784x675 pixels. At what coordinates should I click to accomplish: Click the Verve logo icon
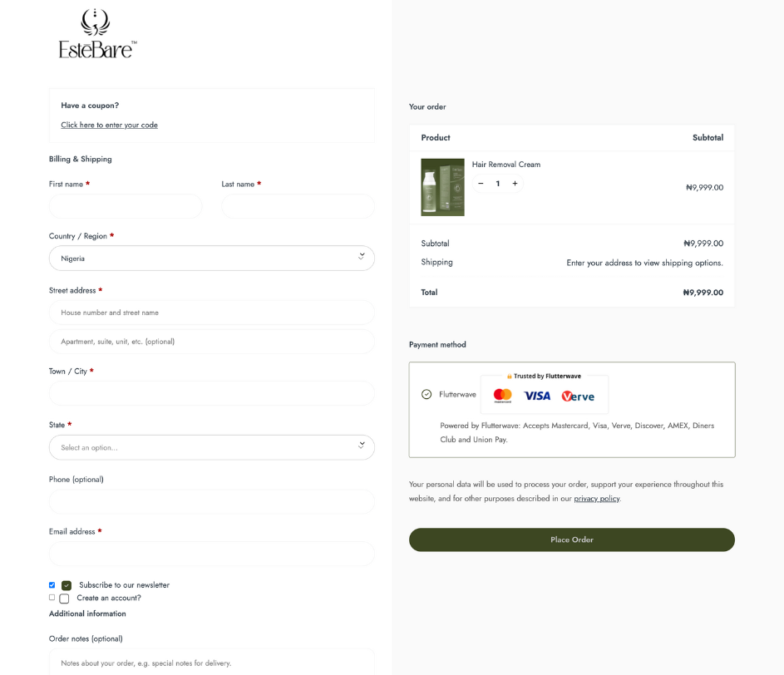pos(578,397)
